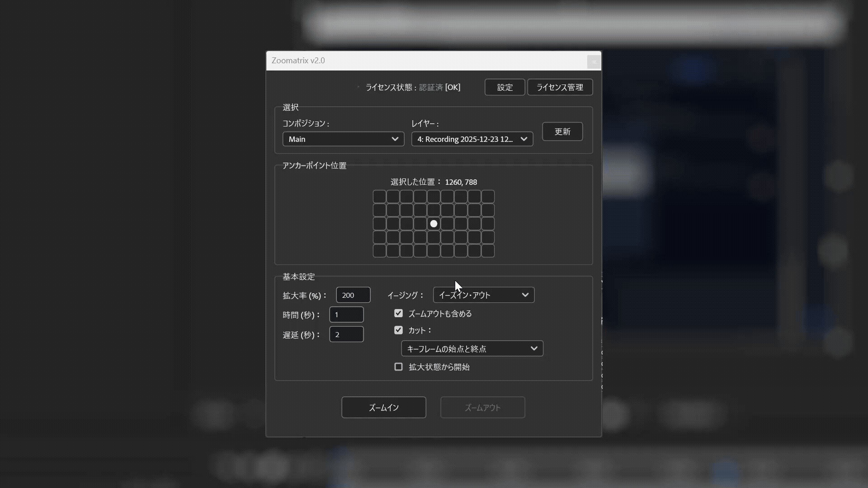Open the キーフレームの始点と終点 dropdown

click(472, 349)
